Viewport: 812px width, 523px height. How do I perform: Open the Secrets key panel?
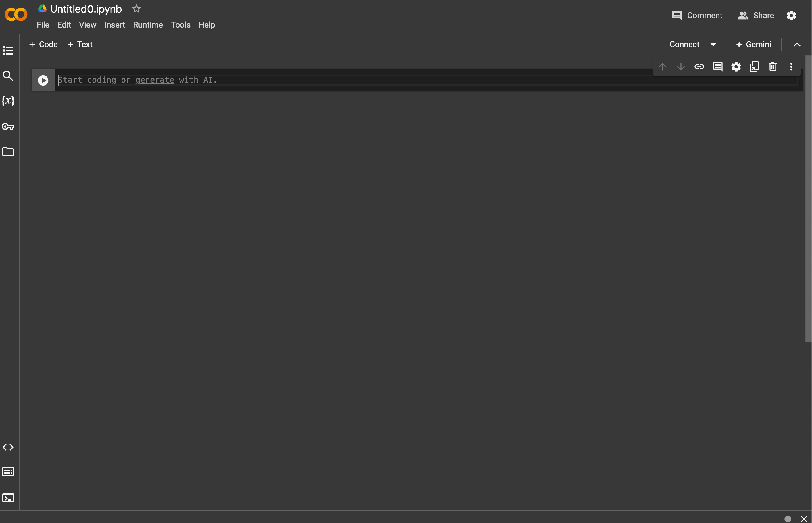tap(8, 127)
